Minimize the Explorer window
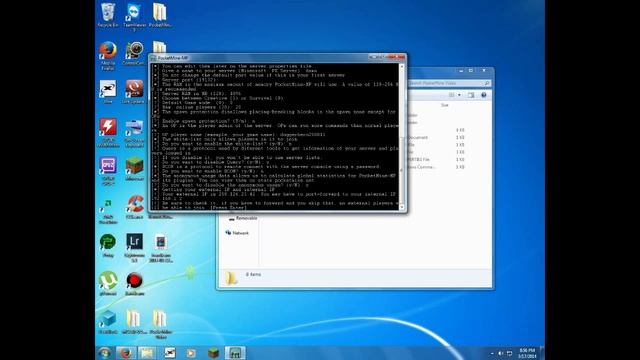 (461, 71)
